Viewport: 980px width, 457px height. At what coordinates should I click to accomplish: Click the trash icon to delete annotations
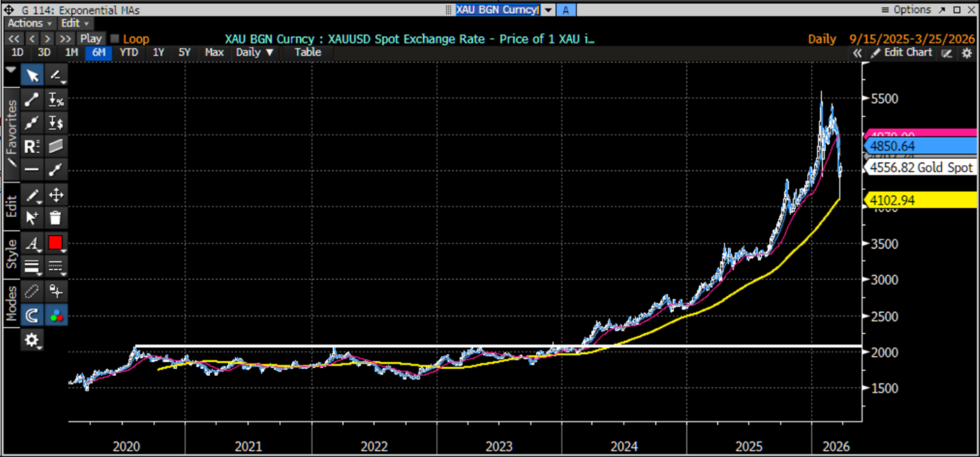55,218
